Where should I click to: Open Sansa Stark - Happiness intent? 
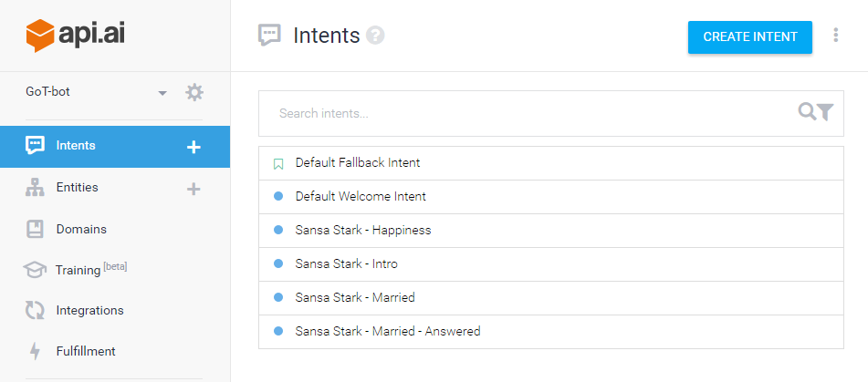tap(363, 231)
